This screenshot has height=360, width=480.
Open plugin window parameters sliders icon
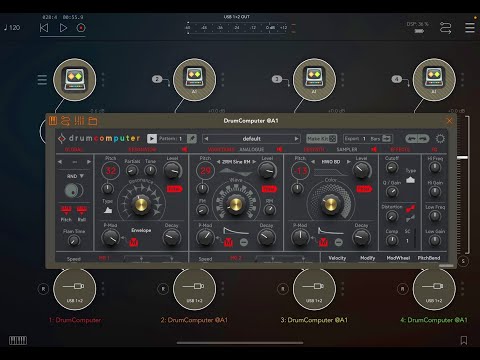click(79, 121)
